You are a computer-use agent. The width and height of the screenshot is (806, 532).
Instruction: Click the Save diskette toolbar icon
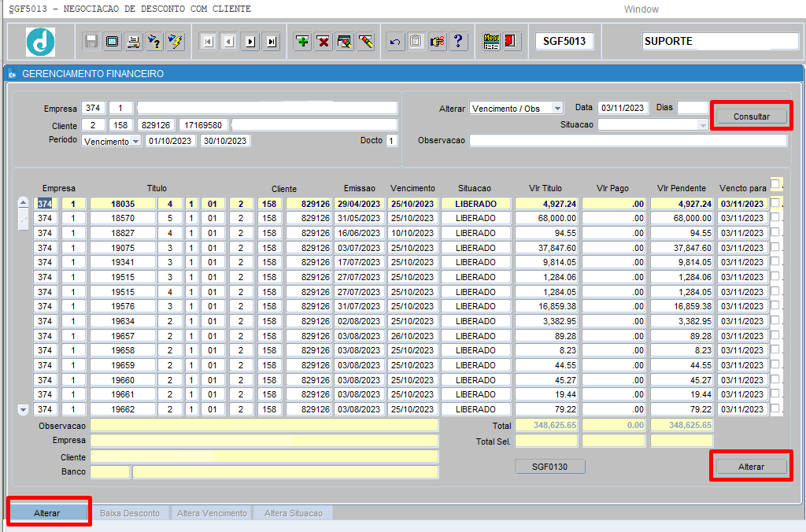click(91, 42)
